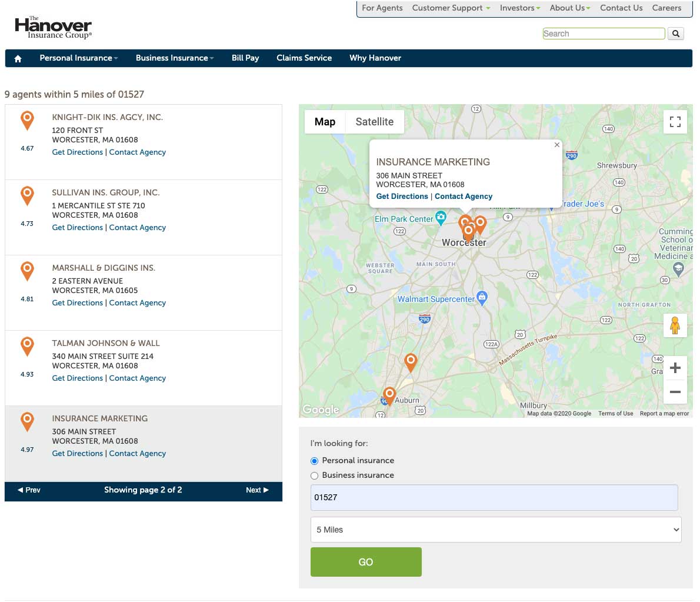The width and height of the screenshot is (700, 602).
Task: Open Why Hanover page
Action: tap(375, 58)
